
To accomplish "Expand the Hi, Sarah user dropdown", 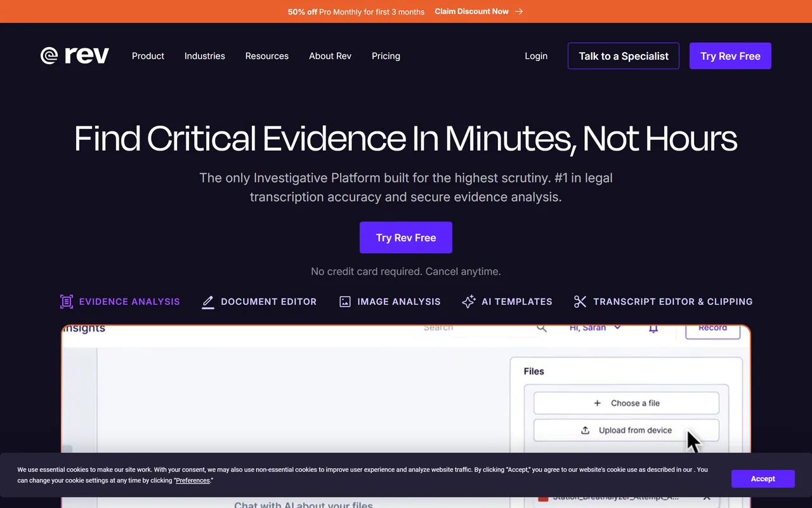I will tap(595, 328).
